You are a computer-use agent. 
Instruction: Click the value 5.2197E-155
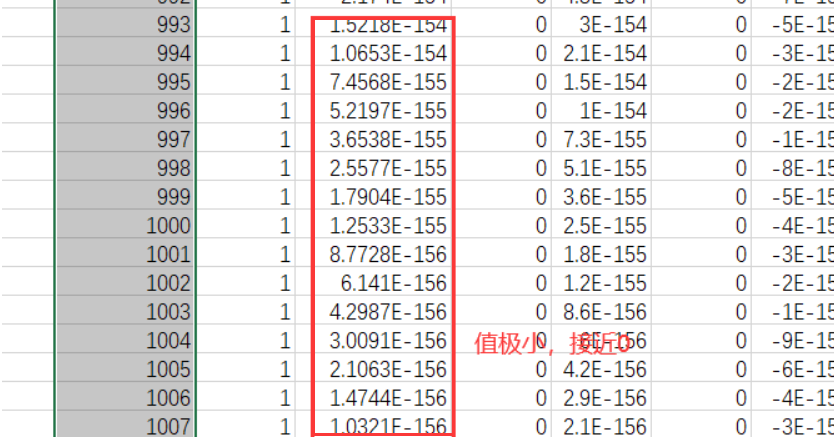[388, 111]
